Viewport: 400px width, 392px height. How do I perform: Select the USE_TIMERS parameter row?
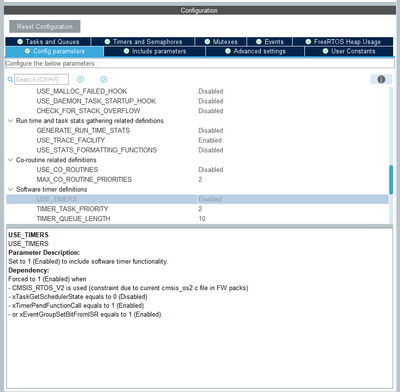point(197,199)
